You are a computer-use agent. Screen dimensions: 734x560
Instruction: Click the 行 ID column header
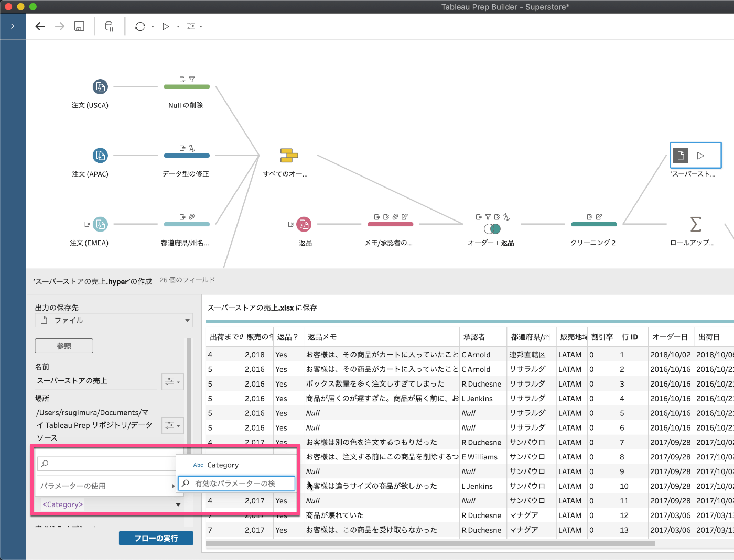point(632,337)
